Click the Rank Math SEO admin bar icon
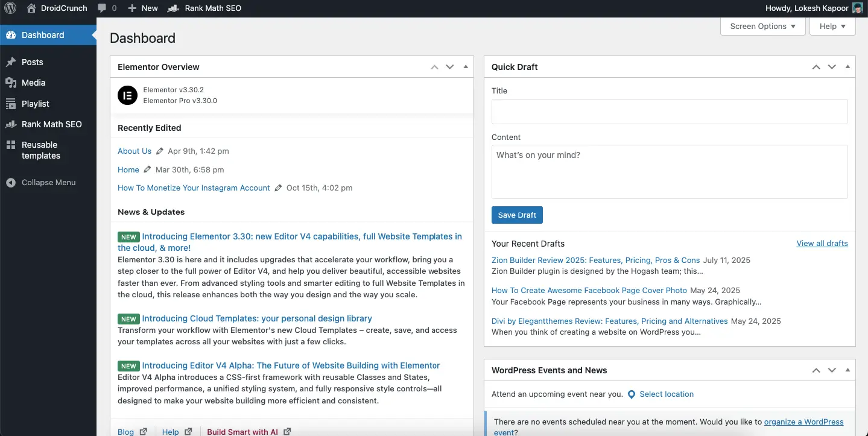Viewport: 868px width, 436px height. coord(173,8)
